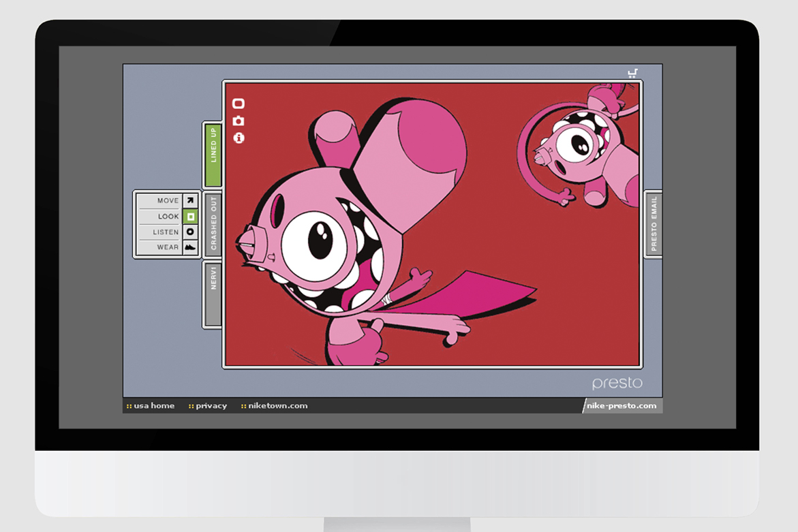Select the WEAR shoe icon

[190, 247]
